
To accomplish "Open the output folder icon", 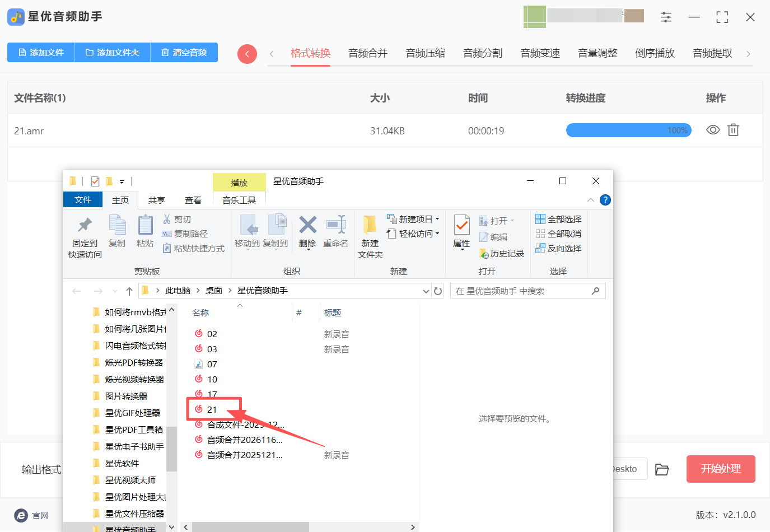I will pos(662,469).
